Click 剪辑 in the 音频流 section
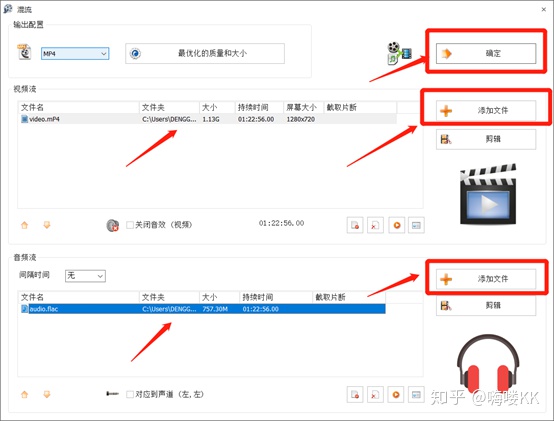Screen dimensions: 554x421 486,305
